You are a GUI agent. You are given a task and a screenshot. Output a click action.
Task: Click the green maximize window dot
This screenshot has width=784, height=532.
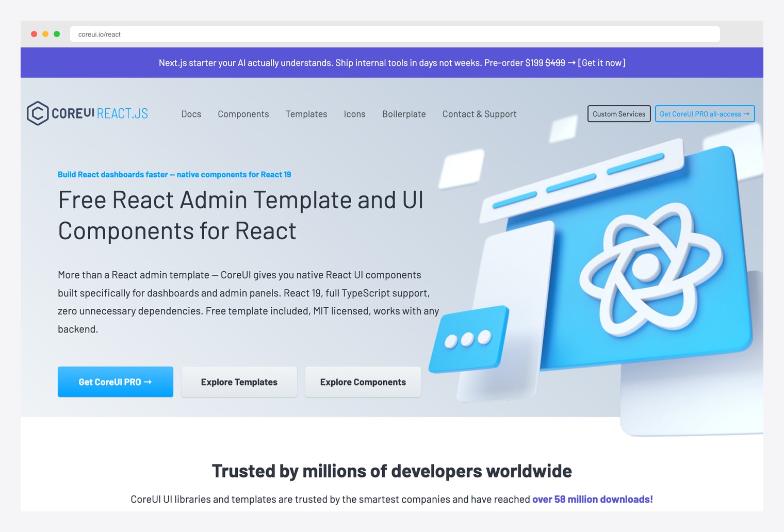click(x=57, y=34)
